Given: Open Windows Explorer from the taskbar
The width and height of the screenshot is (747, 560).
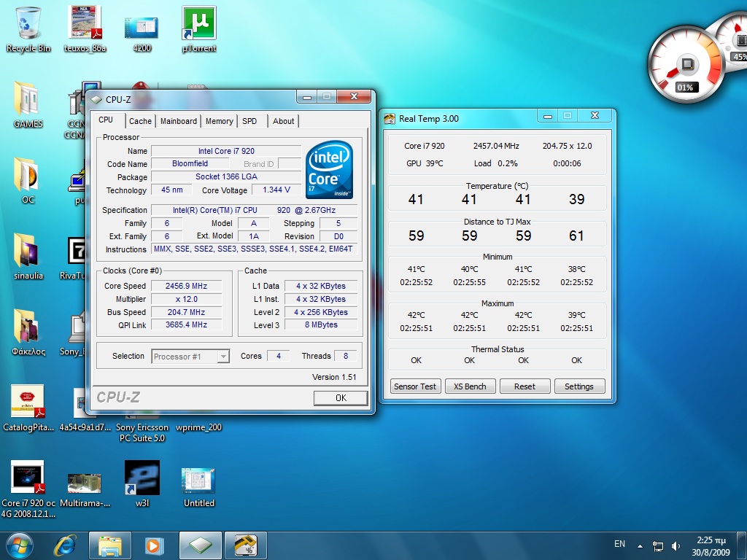Looking at the screenshot, I should (x=109, y=545).
